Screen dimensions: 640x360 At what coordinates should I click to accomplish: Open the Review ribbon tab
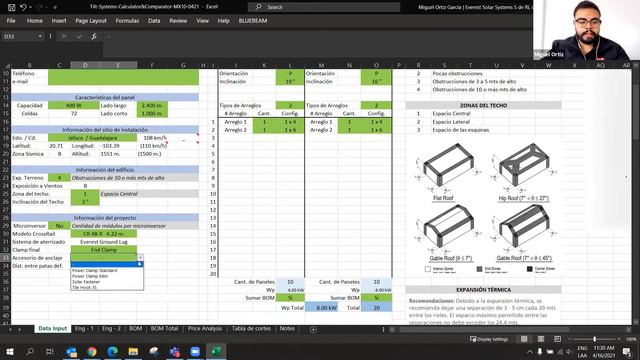pos(178,20)
